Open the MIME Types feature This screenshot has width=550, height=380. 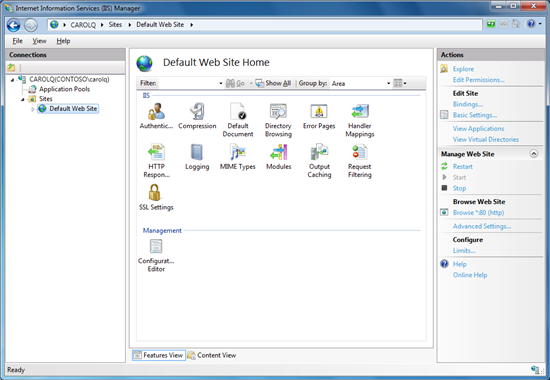[x=238, y=156]
